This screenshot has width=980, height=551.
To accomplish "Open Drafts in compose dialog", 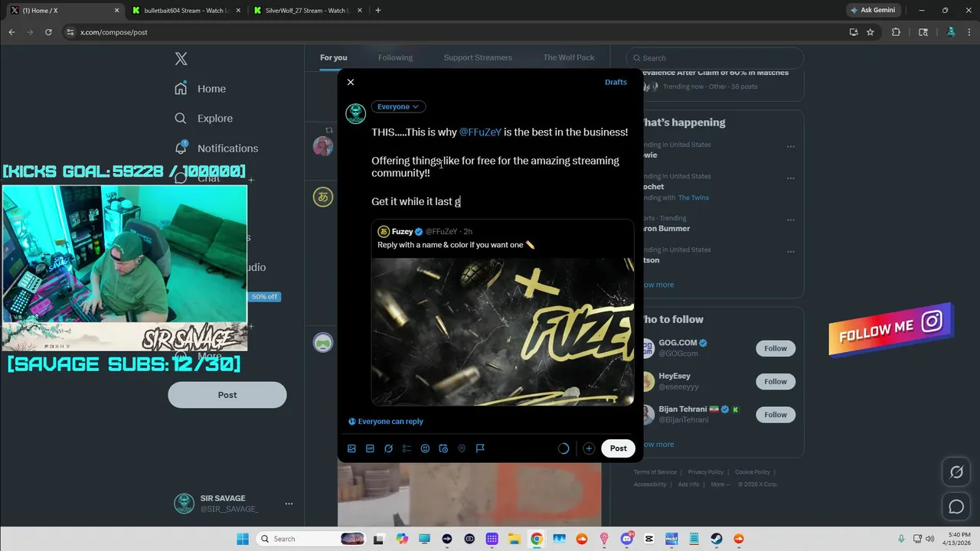I will [x=616, y=82].
